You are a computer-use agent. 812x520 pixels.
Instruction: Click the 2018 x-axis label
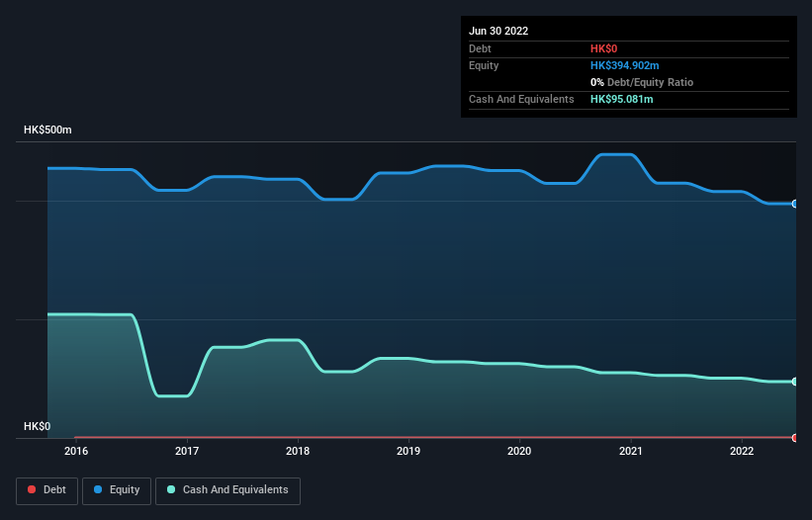pos(298,451)
